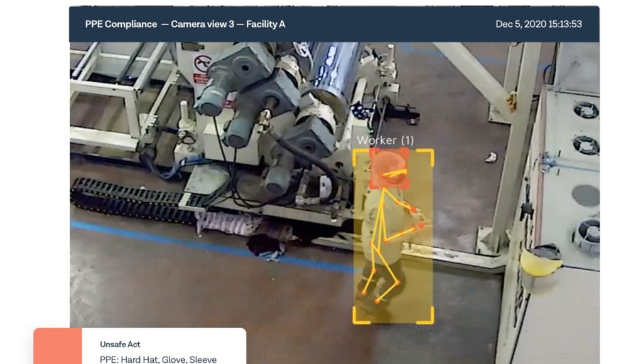Select the 'Worker (1)' detection label
Screen dimensions: 643x364
click(x=385, y=140)
